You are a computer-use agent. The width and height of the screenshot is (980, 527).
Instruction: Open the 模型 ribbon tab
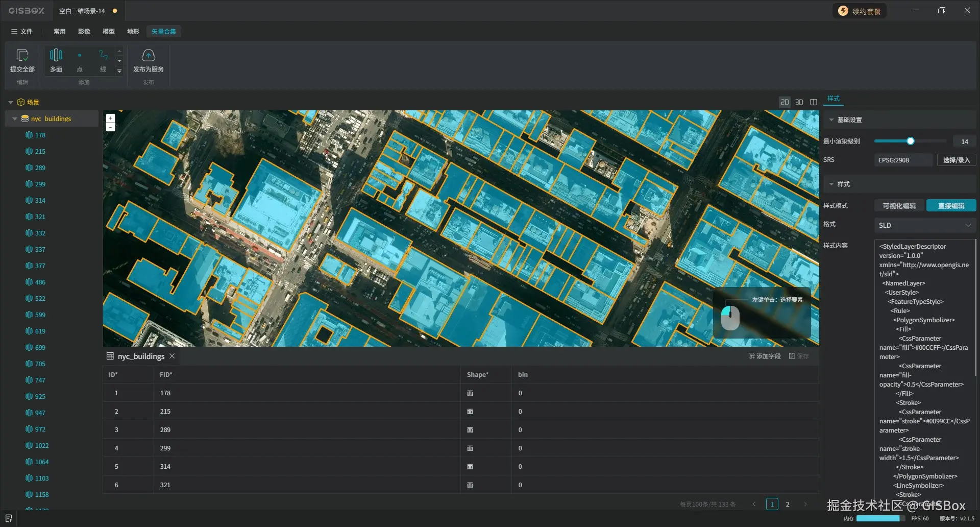[x=109, y=32]
